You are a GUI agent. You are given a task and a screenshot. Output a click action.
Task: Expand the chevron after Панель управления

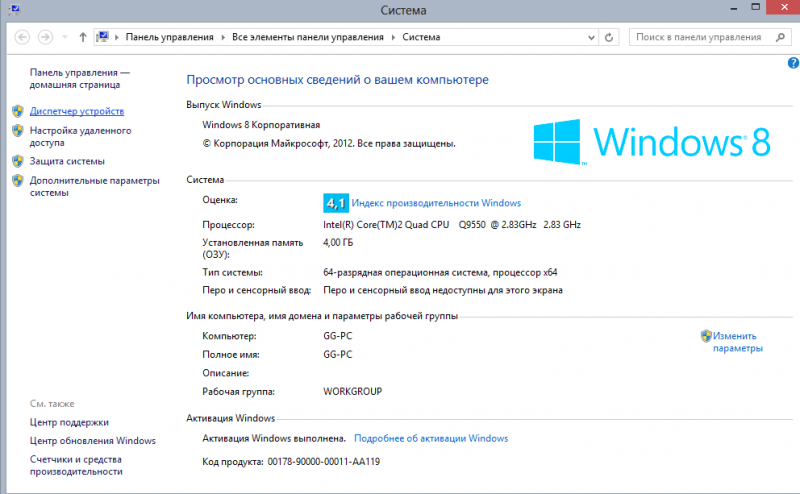(223, 37)
